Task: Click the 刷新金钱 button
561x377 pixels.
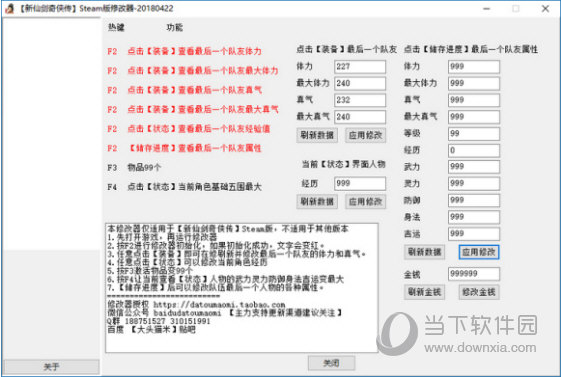Action: pyautogui.click(x=425, y=292)
